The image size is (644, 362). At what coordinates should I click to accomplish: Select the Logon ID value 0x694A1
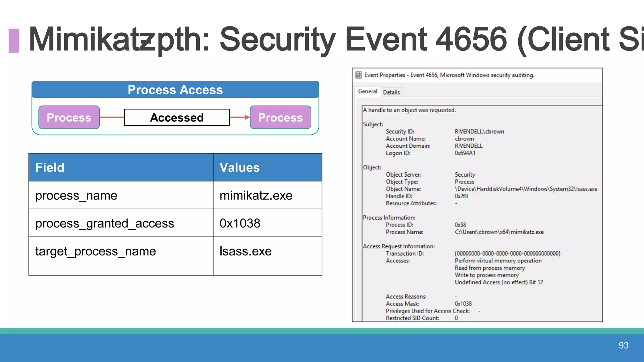pyautogui.click(x=465, y=153)
